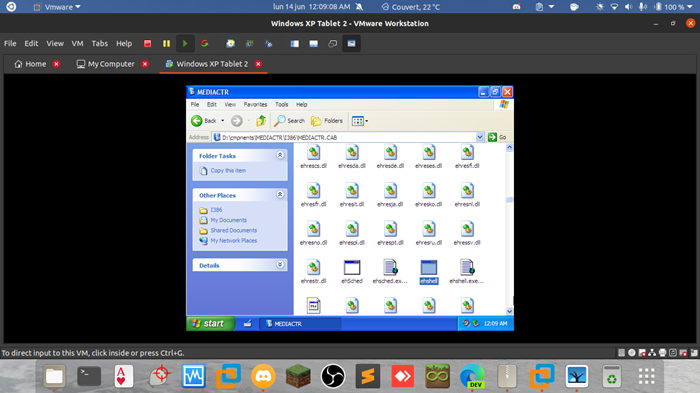Restart the guest with the red-green cycle icon
The width and height of the screenshot is (700, 393).
click(x=204, y=43)
